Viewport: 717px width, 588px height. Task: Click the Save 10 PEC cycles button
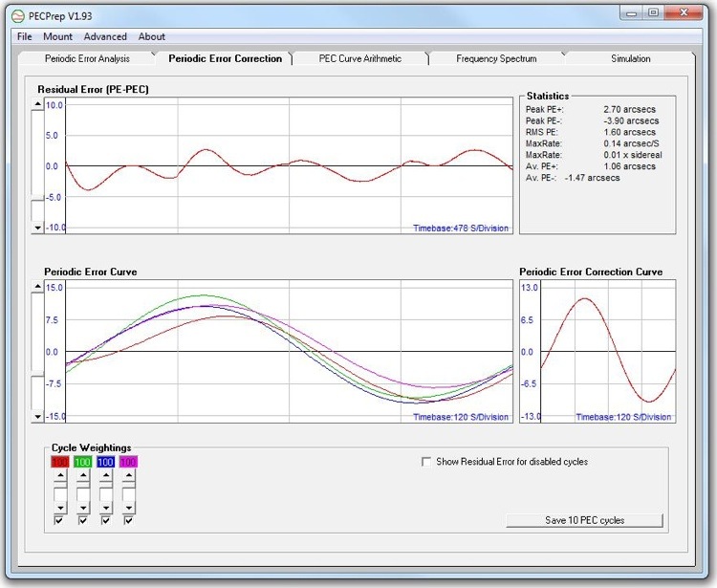click(584, 520)
